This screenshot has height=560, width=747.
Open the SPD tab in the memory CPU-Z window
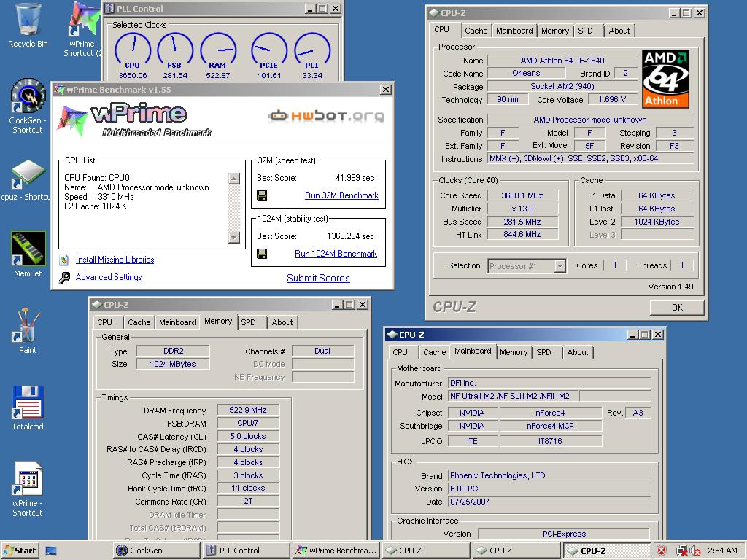point(248,322)
